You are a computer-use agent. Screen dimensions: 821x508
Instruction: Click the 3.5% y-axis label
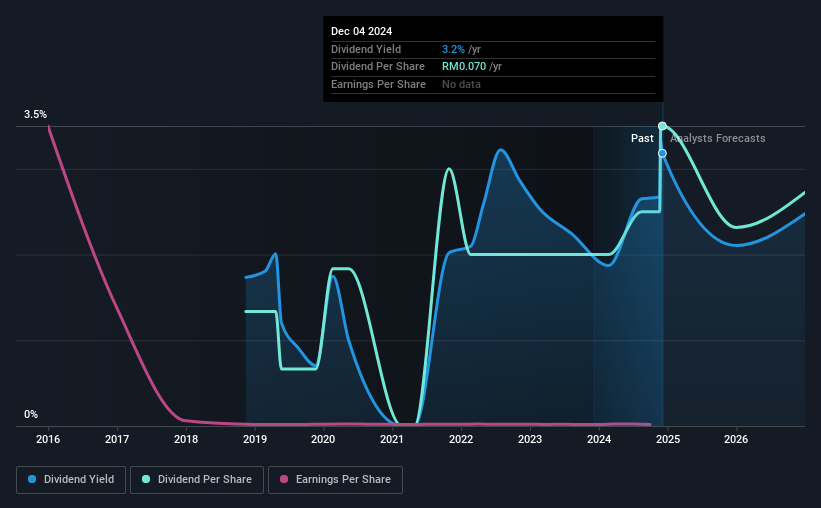pos(35,114)
